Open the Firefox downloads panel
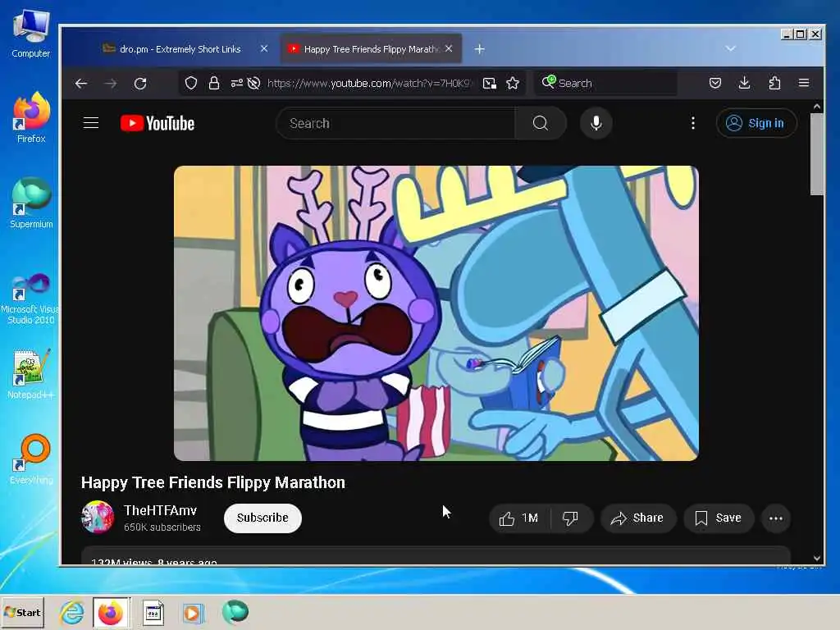The image size is (840, 630). tap(744, 83)
